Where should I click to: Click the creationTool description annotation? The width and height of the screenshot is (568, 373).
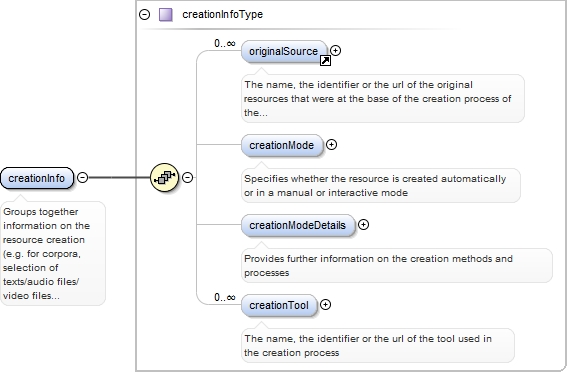[x=377, y=345]
